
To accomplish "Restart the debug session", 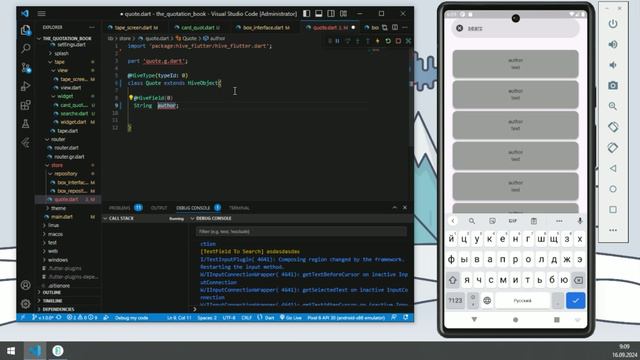I will click(388, 41).
